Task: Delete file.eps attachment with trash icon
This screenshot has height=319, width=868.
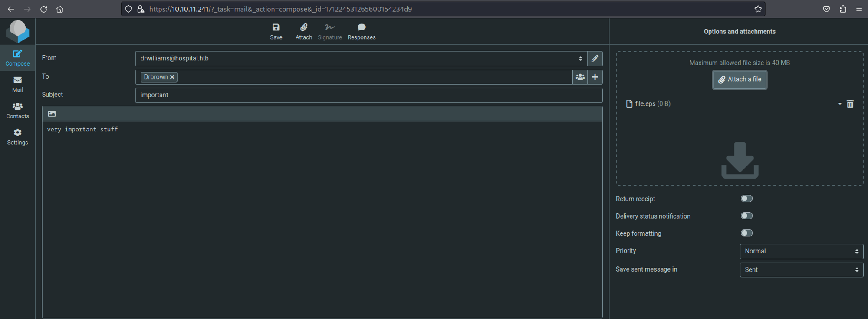Action: 850,104
